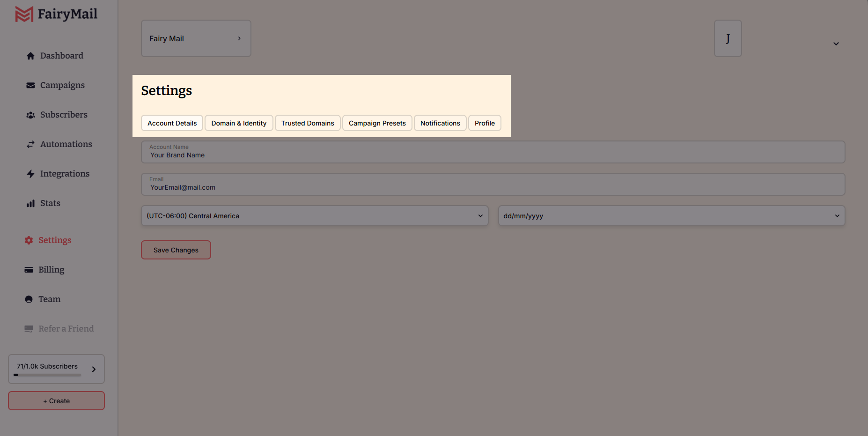Switch to the Domain & Identity tab
This screenshot has height=436, width=868.
pos(239,123)
